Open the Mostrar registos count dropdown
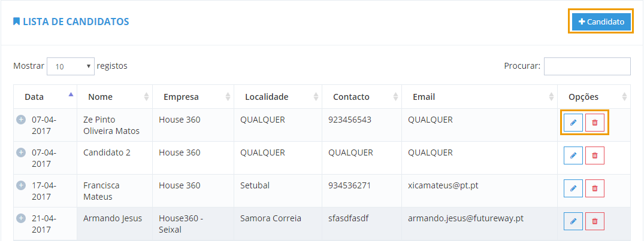 (x=71, y=66)
